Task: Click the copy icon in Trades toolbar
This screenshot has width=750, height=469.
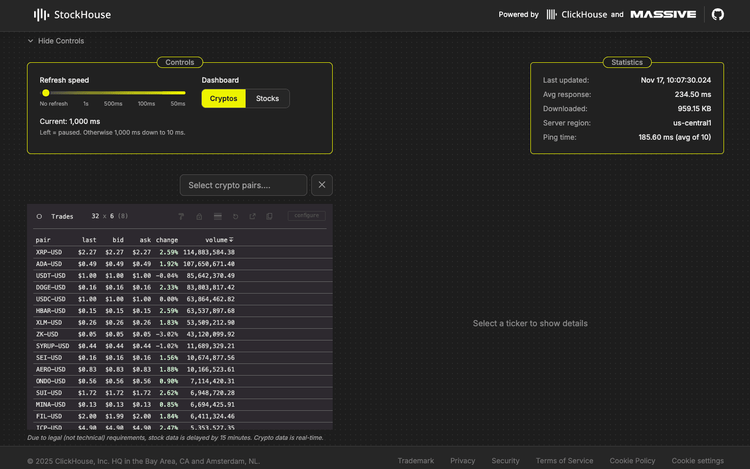Action: (269, 216)
